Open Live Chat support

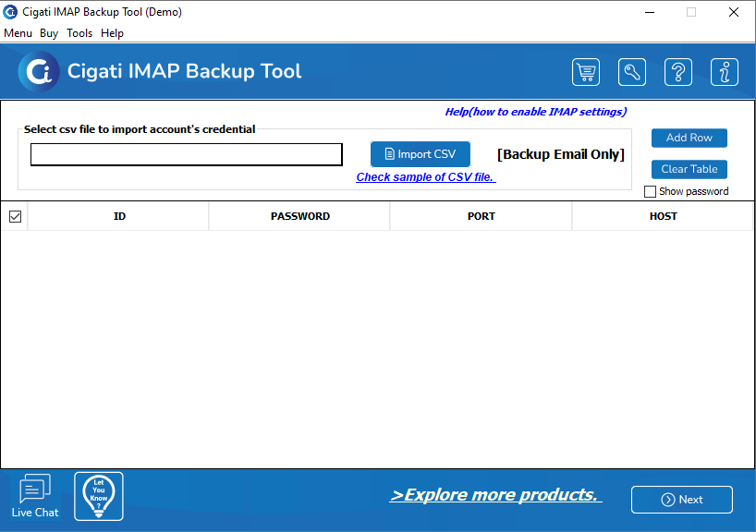35,496
